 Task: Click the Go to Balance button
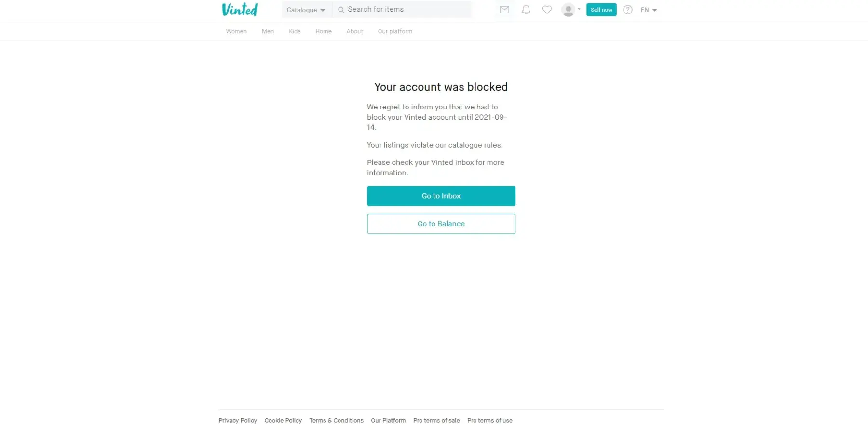(x=441, y=224)
